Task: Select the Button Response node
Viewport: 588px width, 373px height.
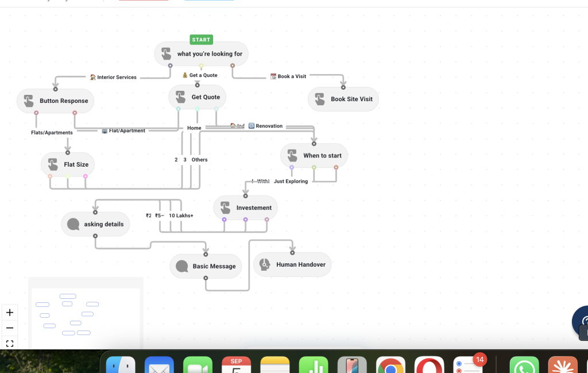Action: click(x=56, y=101)
